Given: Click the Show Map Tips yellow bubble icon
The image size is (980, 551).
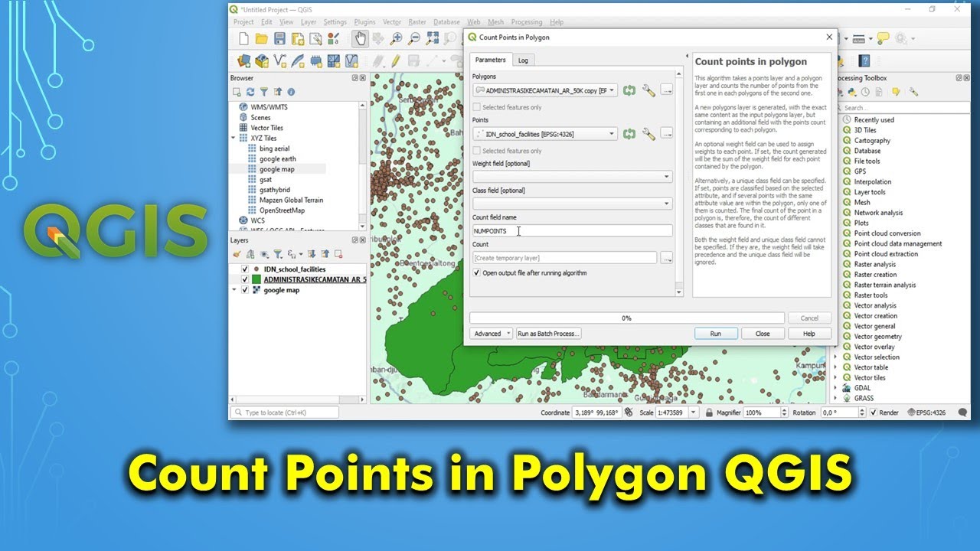Looking at the screenshot, I should pos(883,38).
